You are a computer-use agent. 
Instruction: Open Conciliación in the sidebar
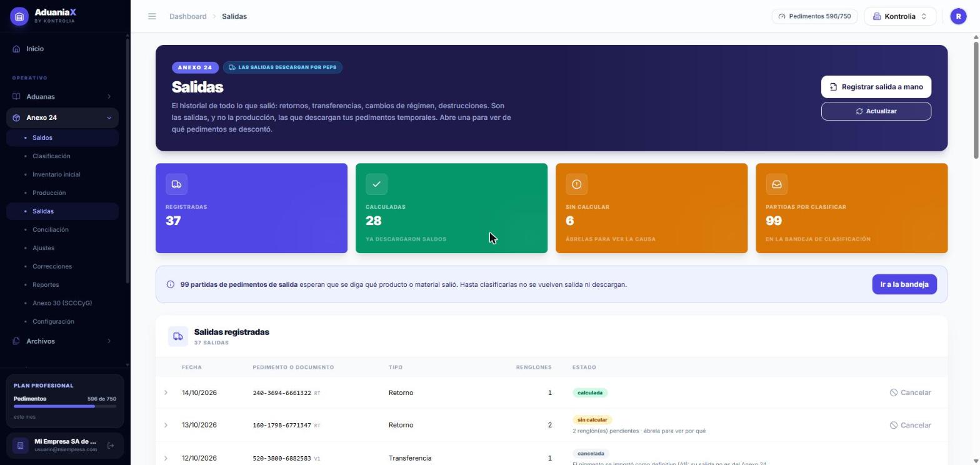tap(62, 229)
